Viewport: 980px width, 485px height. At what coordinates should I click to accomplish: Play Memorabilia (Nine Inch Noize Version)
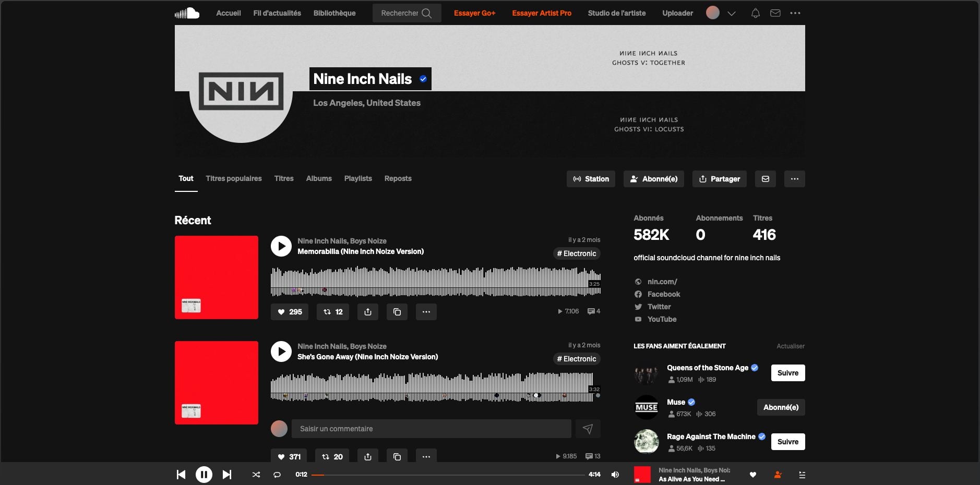(x=281, y=246)
